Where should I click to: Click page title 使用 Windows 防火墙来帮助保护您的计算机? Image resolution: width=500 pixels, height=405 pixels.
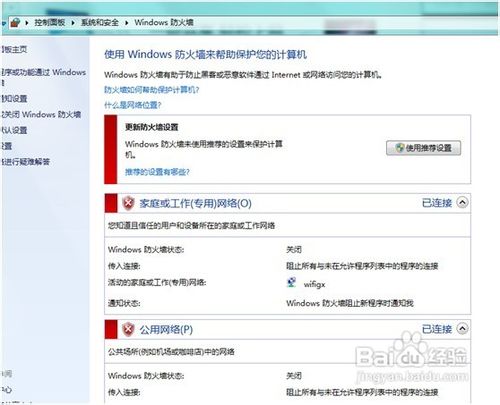click(x=205, y=54)
